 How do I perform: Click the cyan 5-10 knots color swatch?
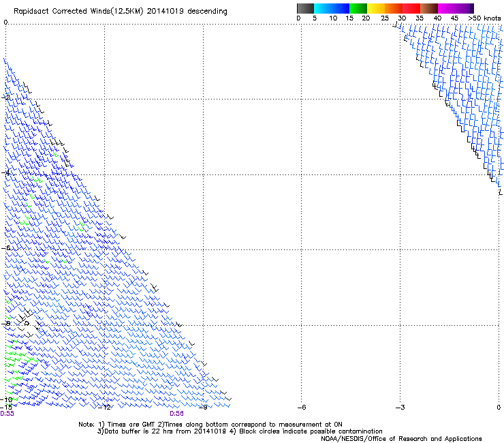click(322, 8)
